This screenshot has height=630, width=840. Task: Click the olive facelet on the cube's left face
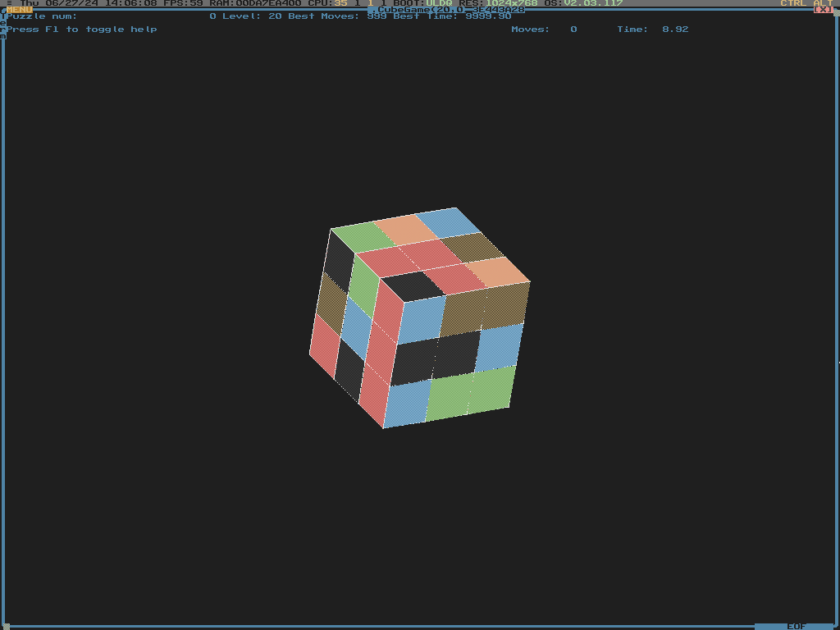click(332, 304)
